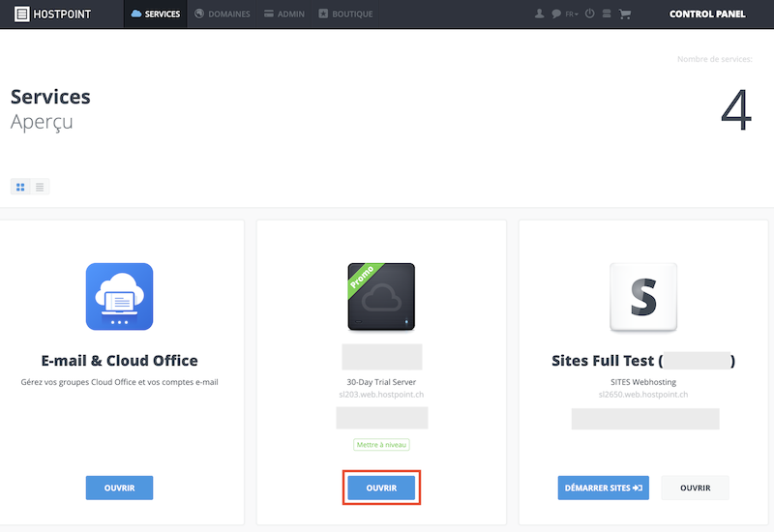Viewport: 774px width, 532px height.
Task: Open the Domaines menu tab
Action: point(223,14)
